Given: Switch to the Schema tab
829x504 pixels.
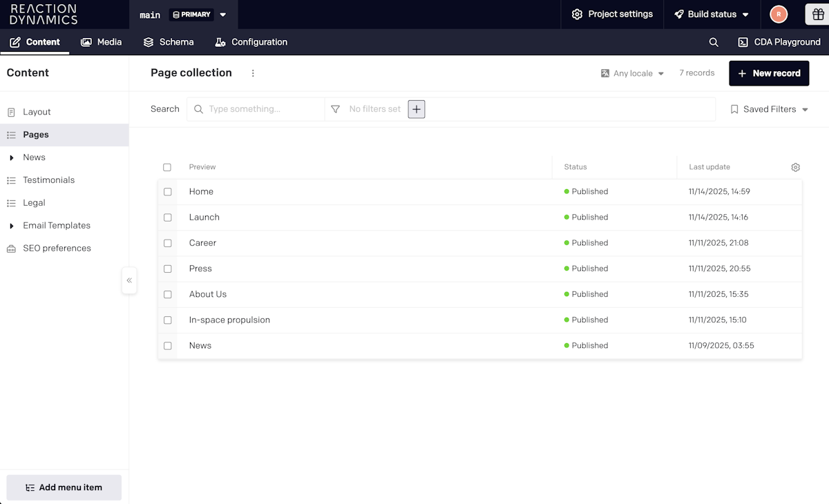Looking at the screenshot, I should tap(169, 42).
